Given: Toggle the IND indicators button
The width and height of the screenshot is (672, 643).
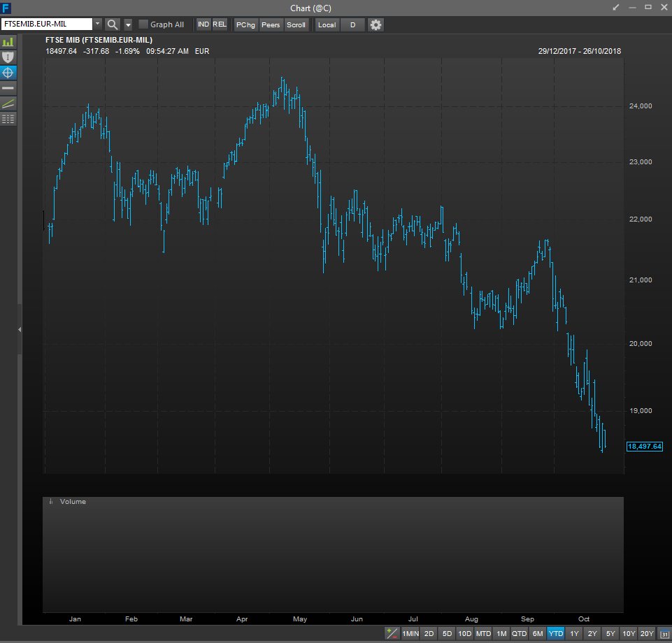Looking at the screenshot, I should click(x=203, y=24).
